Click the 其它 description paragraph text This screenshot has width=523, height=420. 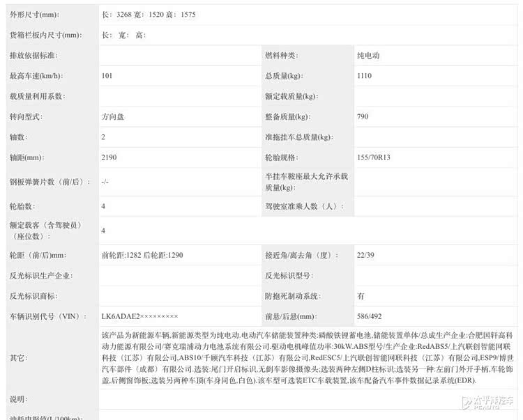coord(307,357)
